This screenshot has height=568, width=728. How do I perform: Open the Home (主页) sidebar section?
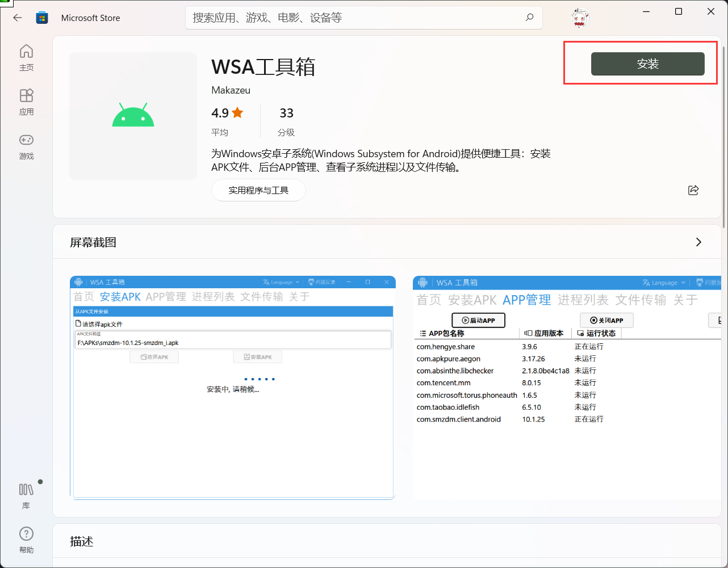click(x=26, y=58)
